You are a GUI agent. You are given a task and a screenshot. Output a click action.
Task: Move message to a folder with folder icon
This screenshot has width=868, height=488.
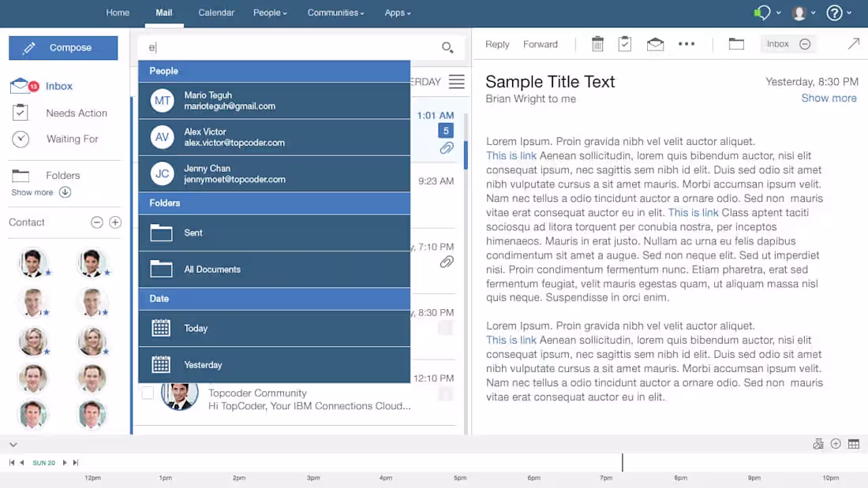tap(736, 44)
